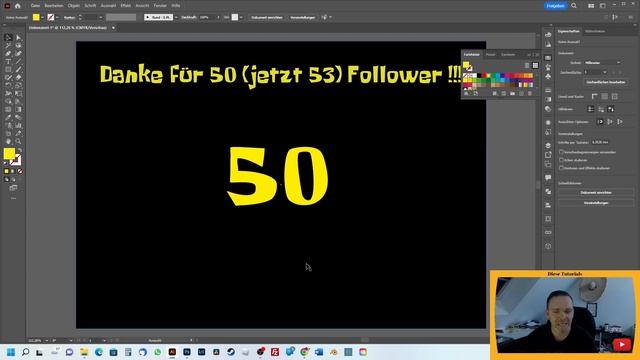Select the Pen tool
This screenshot has height=360, width=640.
[8, 53]
